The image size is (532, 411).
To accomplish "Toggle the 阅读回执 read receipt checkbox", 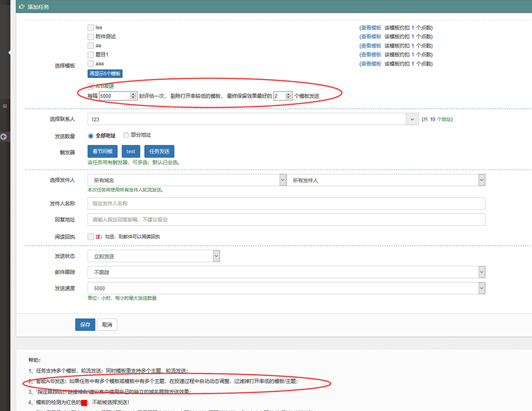I will point(90,237).
